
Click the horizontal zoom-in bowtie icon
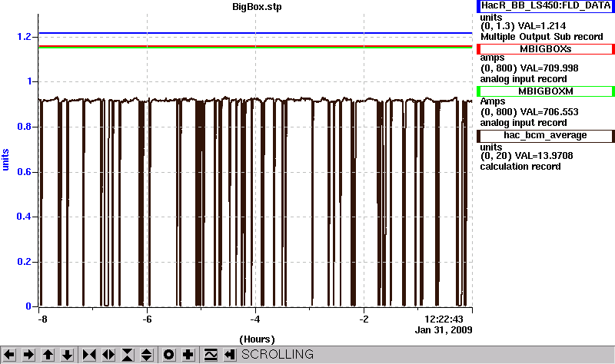pos(89,355)
